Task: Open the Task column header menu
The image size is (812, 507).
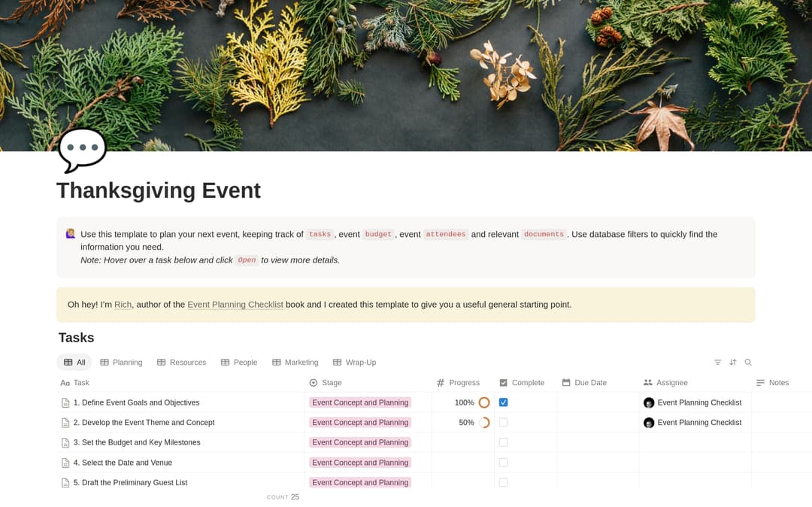Action: coord(74,383)
